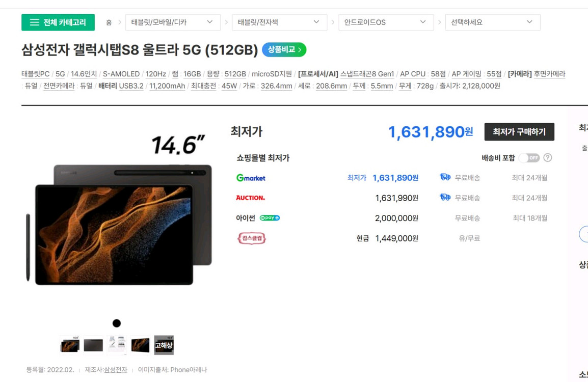Click 최대 18개월 installment in 아이썬 row
Screen dimensions: 588x382
(x=530, y=218)
